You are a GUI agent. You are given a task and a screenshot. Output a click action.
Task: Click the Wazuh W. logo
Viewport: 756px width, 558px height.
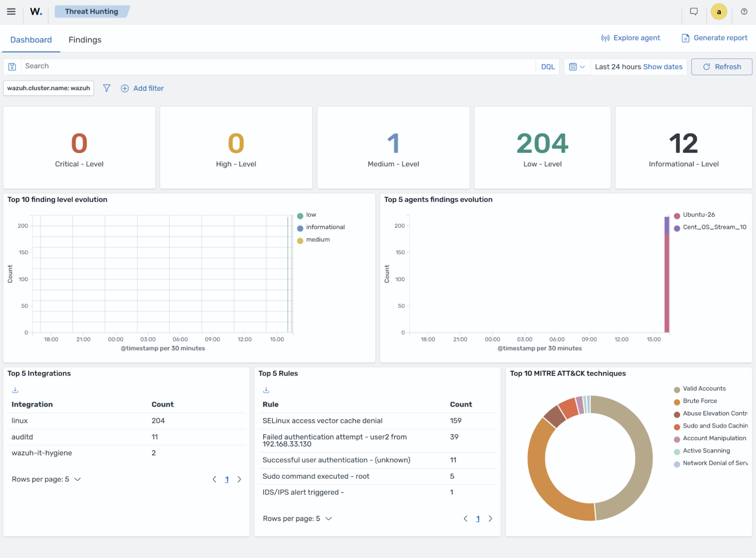point(36,12)
